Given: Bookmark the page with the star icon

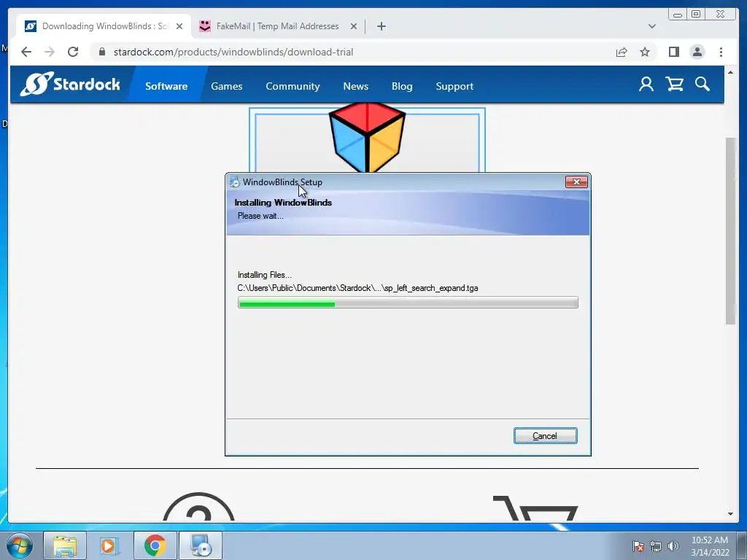Looking at the screenshot, I should pyautogui.click(x=645, y=52).
